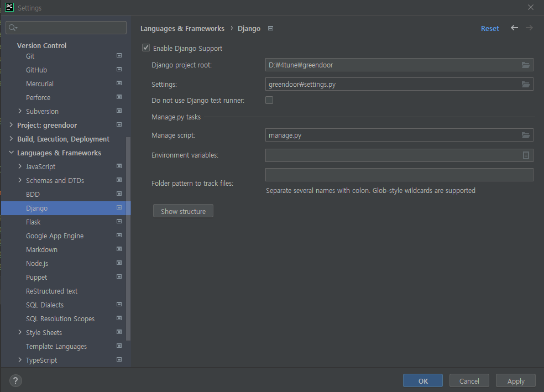Click the Folder pattern to track files field
Image resolution: width=544 pixels, height=392 pixels.
[399, 175]
